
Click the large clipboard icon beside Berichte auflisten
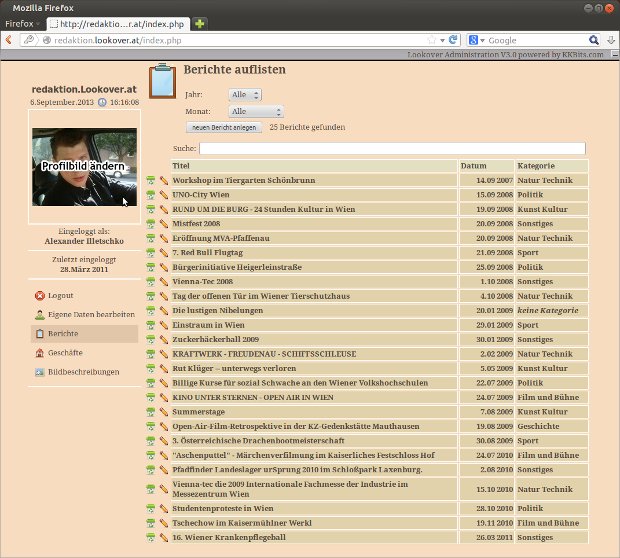pos(162,81)
